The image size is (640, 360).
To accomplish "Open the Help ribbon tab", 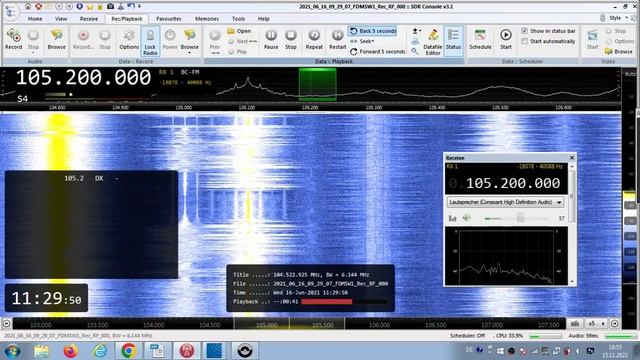I will coord(263,19).
